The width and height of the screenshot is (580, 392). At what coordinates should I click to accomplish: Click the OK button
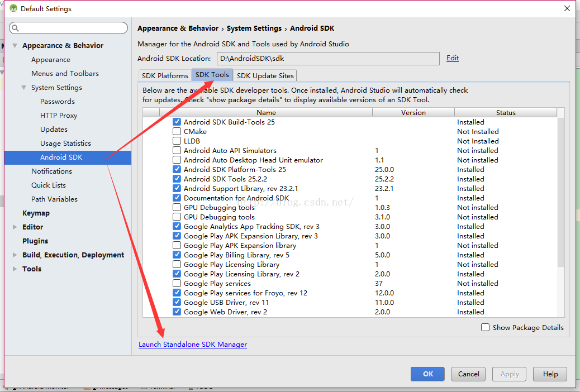click(x=427, y=374)
